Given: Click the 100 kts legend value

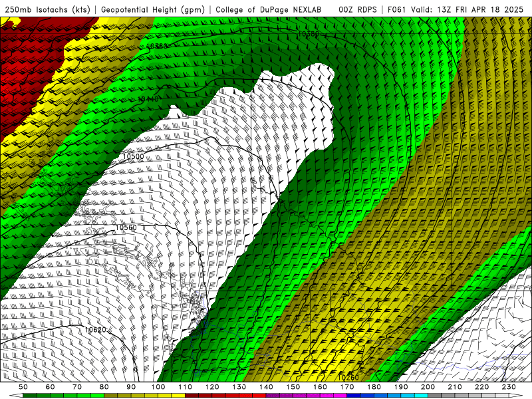Looking at the screenshot, I should click(158, 387).
